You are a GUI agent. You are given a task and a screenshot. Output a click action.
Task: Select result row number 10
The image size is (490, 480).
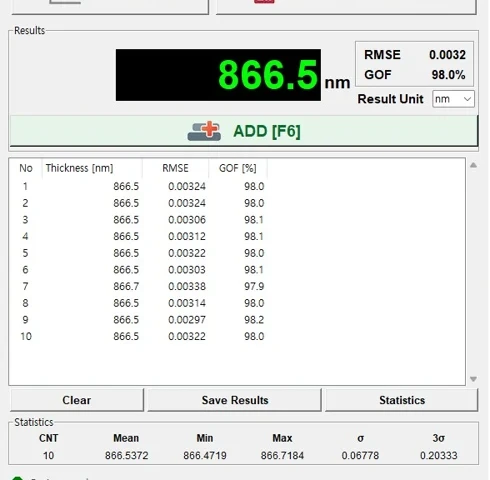(x=138, y=336)
